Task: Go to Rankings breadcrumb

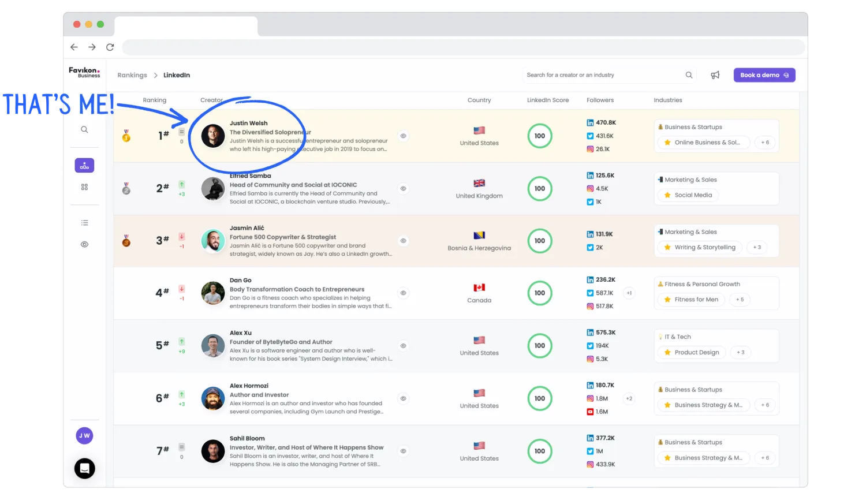Action: click(132, 75)
